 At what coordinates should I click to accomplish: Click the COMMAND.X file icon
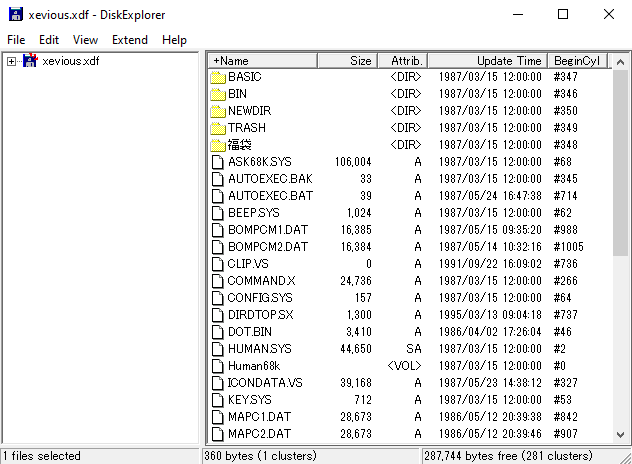pyautogui.click(x=218, y=281)
